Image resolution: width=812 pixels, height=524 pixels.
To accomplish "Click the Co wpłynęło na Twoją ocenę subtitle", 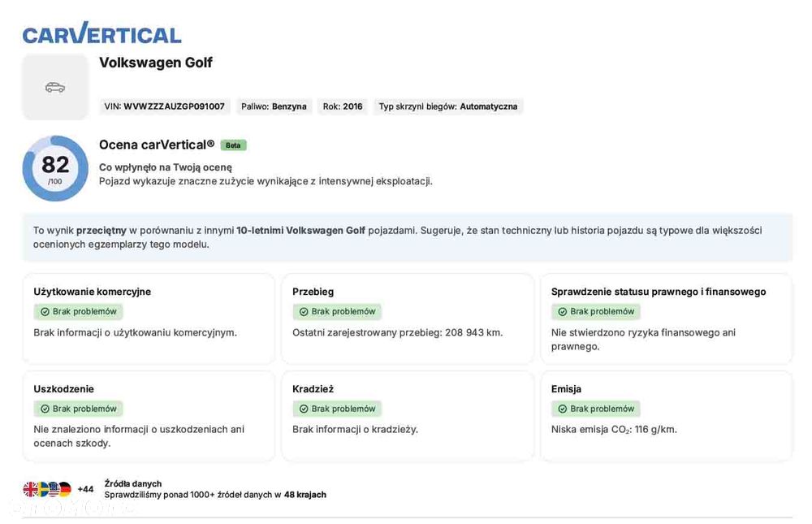I will [x=166, y=167].
